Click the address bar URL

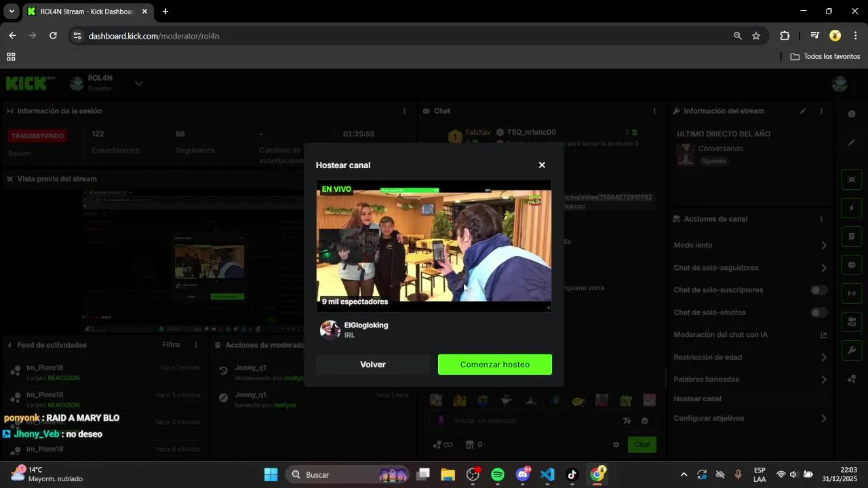(154, 36)
